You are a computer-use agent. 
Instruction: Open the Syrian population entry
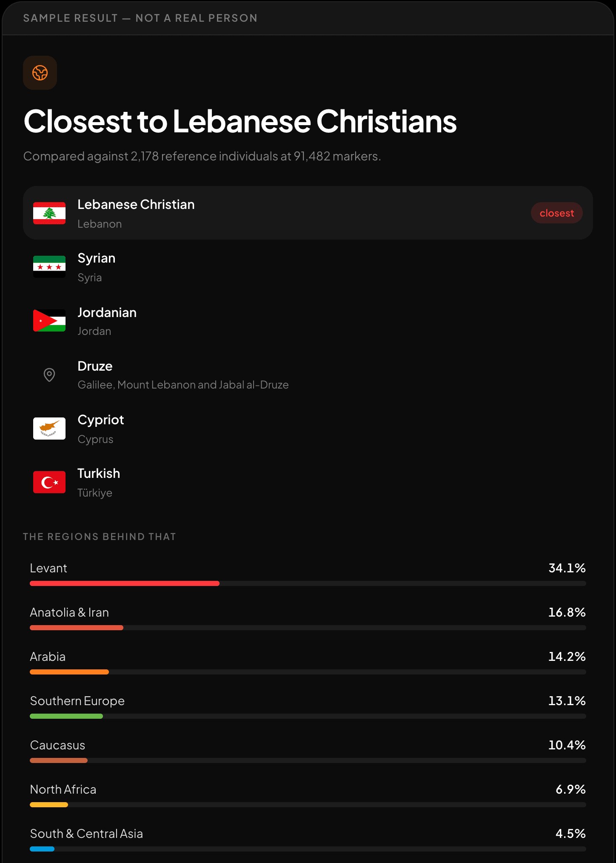(308, 267)
